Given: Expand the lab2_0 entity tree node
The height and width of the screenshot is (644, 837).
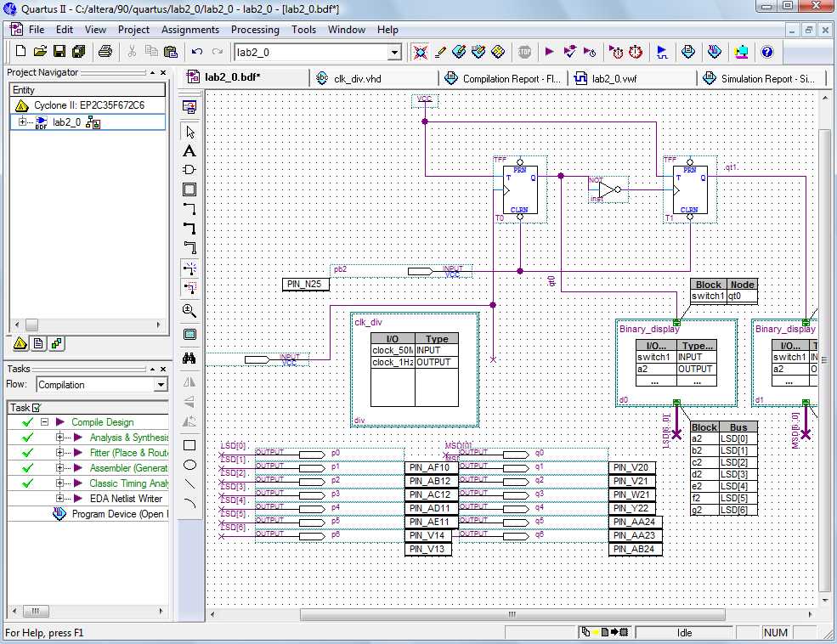Looking at the screenshot, I should coord(22,121).
